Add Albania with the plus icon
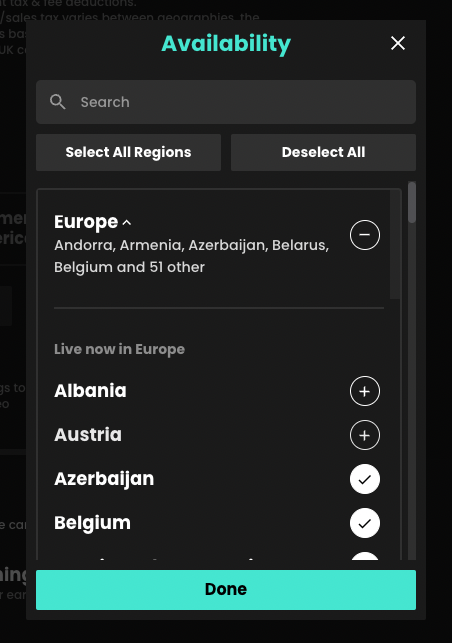The image size is (452, 643). 365,391
